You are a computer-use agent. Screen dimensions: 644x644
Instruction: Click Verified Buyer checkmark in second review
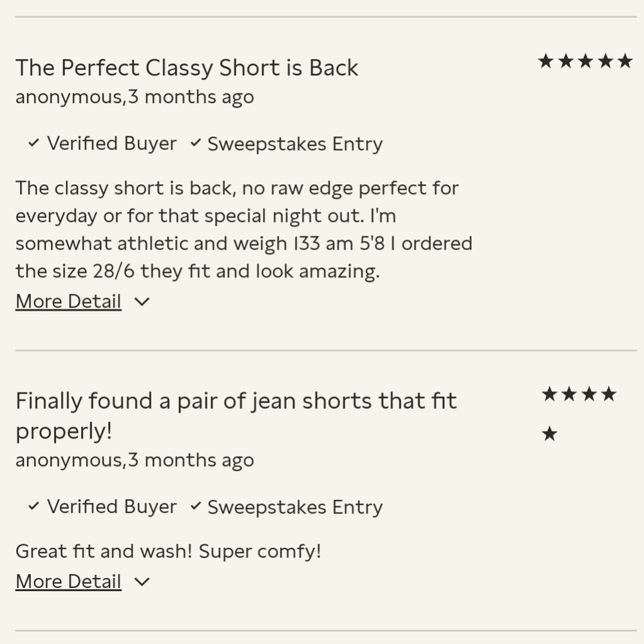(x=33, y=506)
